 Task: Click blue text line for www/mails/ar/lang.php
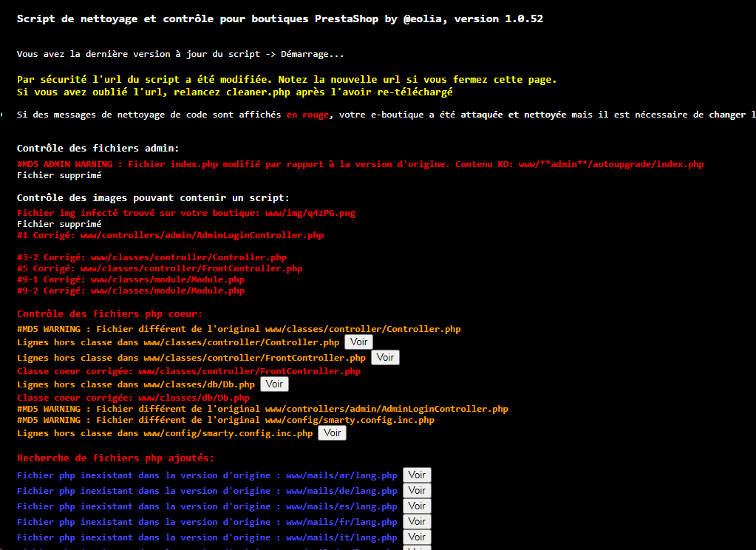208,475
